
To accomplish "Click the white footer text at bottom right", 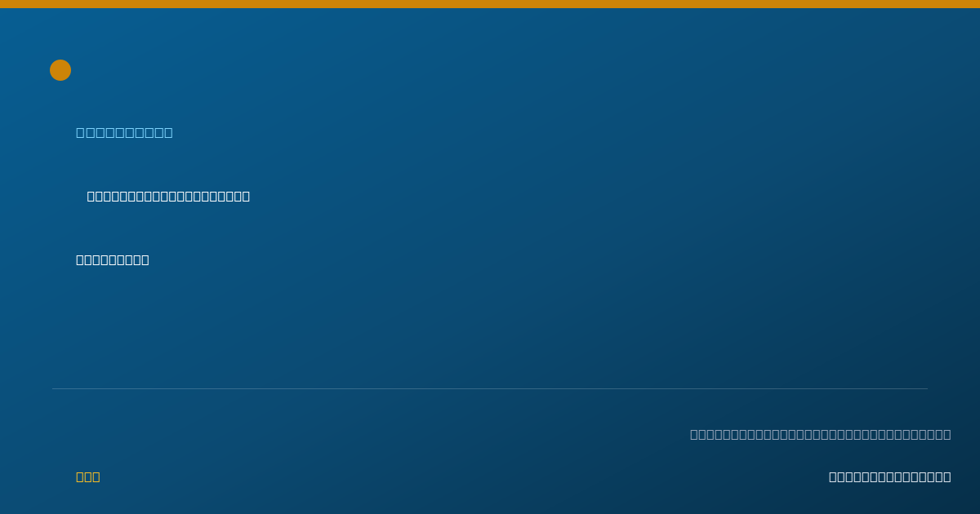I will pyautogui.click(x=890, y=476).
